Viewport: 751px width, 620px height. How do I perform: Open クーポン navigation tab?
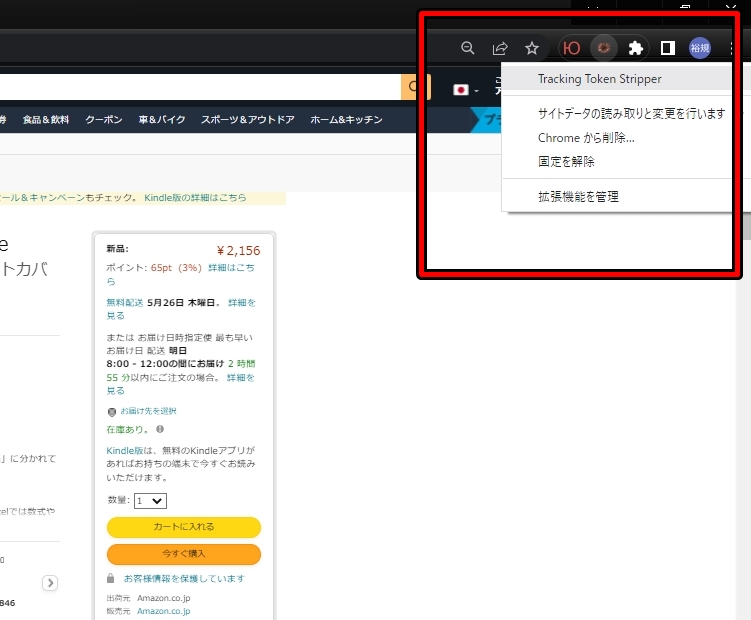point(103,120)
